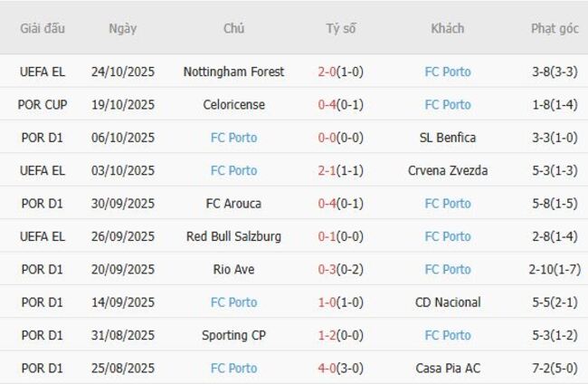Open the 4-0 score against Casa Pia AC
Viewport: 588px width, 384px height.
(x=329, y=369)
